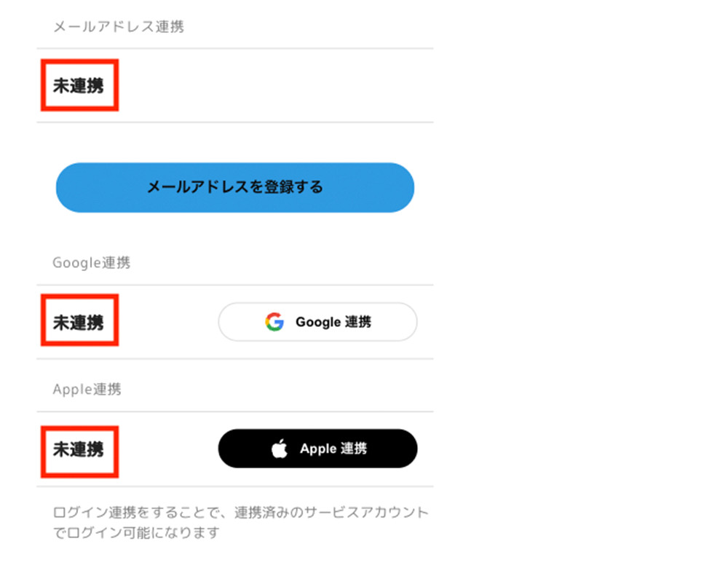Select the メールアドレス連携 section header
The height and width of the screenshot is (568, 728).
coord(119,26)
